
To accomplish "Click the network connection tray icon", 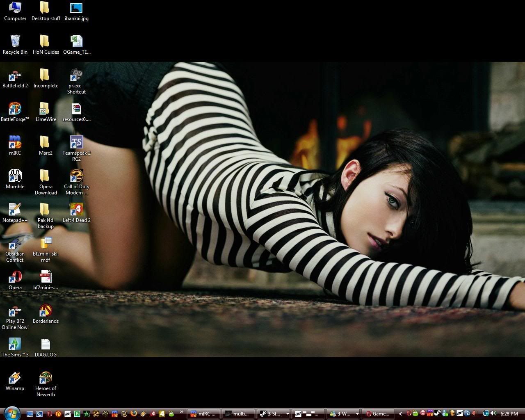I will (486, 413).
